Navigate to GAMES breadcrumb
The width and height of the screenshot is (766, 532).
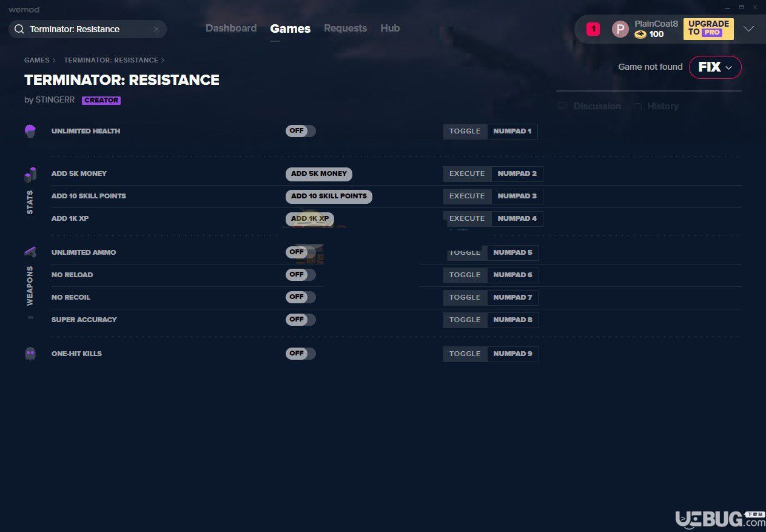click(37, 60)
